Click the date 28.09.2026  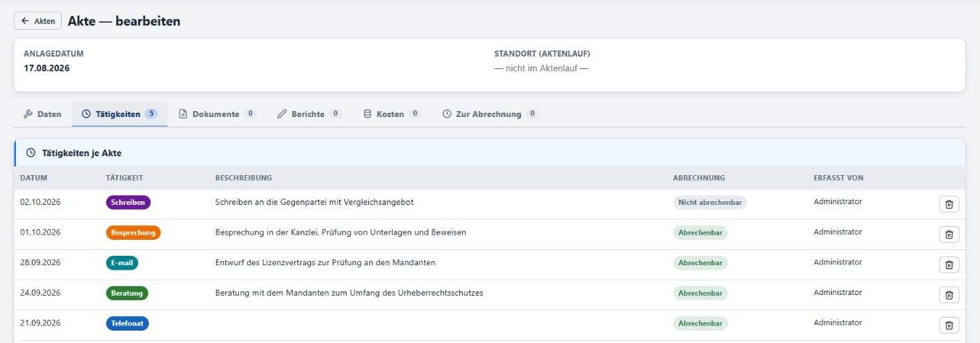[40, 262]
